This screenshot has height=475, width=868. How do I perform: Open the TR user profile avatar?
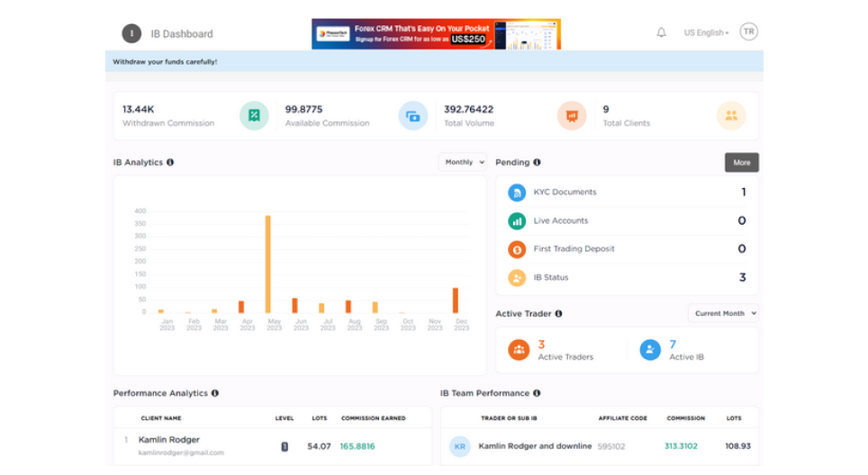(x=748, y=31)
